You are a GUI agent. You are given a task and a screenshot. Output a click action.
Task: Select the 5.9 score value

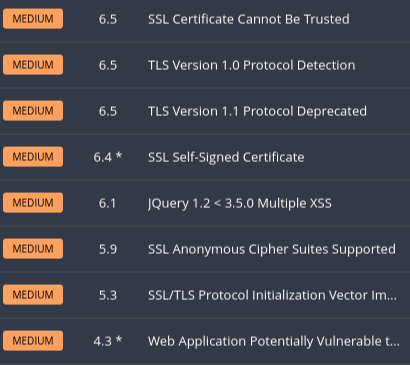click(108, 249)
